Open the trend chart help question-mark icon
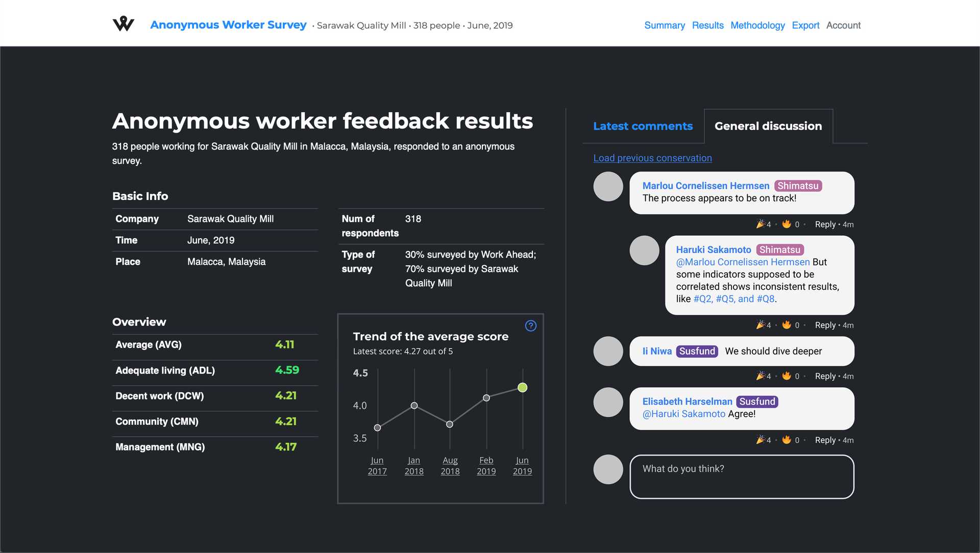This screenshot has width=980, height=553. [531, 326]
